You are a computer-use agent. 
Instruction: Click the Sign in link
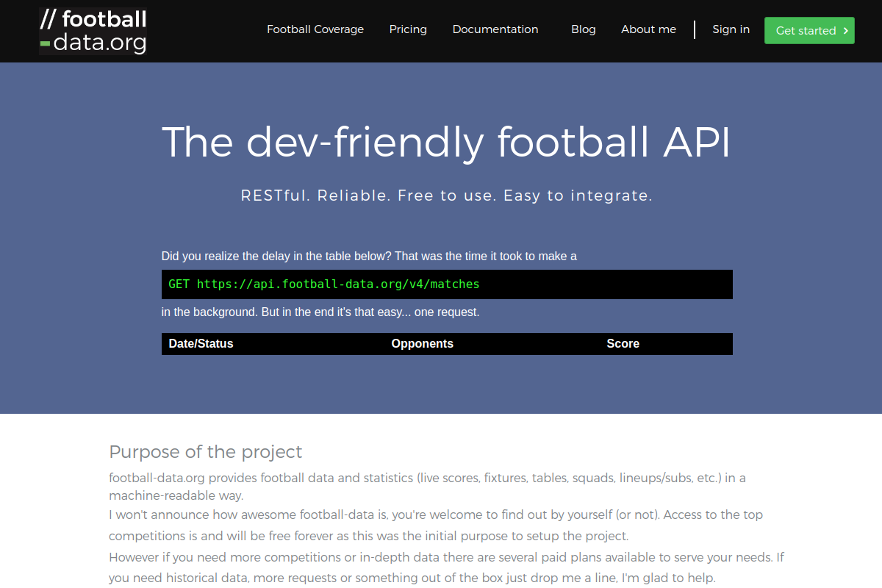tap(731, 29)
